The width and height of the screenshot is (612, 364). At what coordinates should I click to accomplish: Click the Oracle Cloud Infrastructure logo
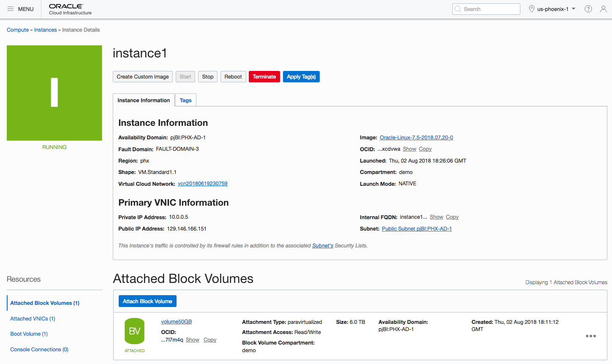pyautogui.click(x=70, y=9)
